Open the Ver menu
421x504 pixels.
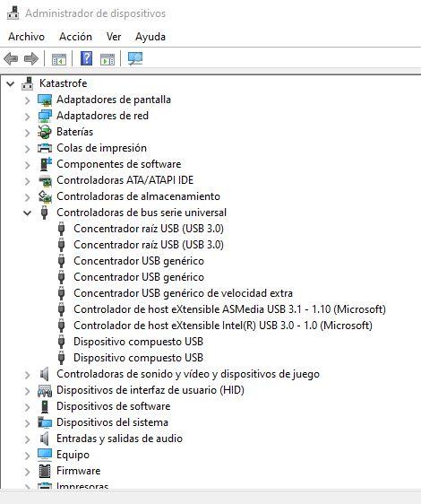(x=114, y=37)
